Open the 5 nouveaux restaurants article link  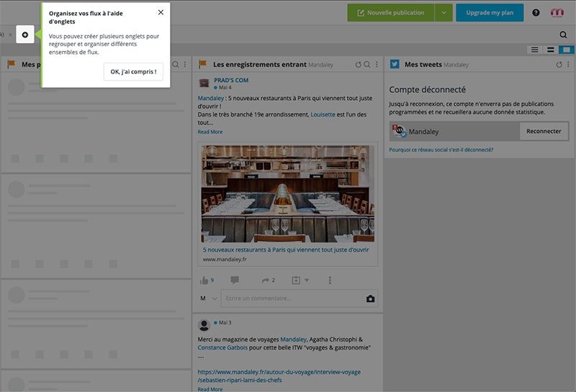286,250
